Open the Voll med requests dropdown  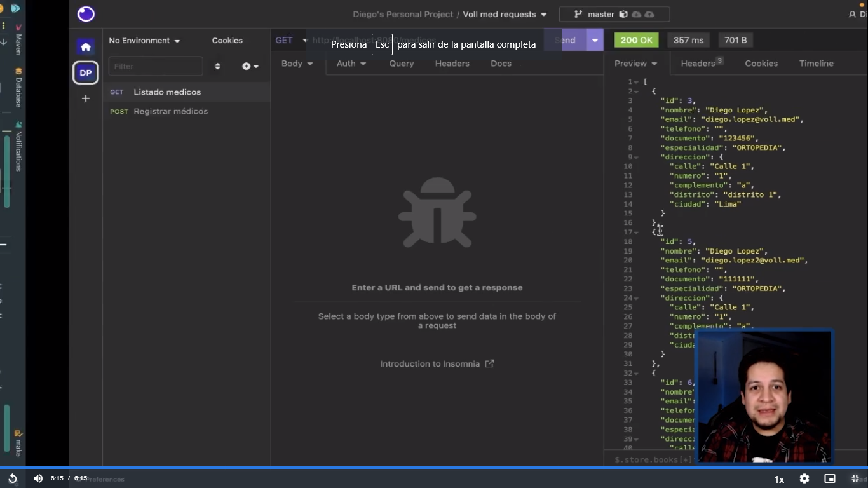point(505,14)
